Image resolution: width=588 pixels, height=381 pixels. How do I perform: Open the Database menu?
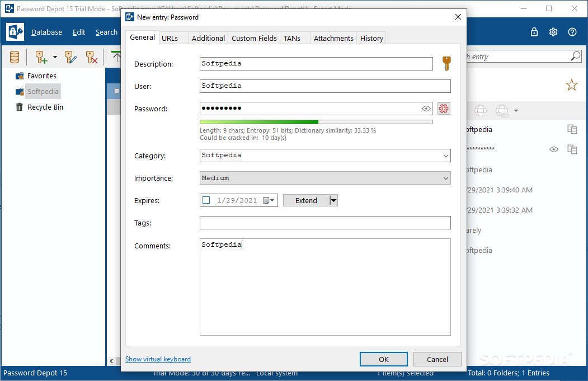pos(46,32)
